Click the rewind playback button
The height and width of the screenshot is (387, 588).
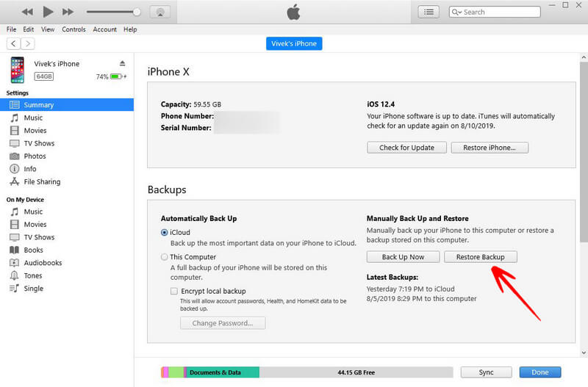(27, 12)
